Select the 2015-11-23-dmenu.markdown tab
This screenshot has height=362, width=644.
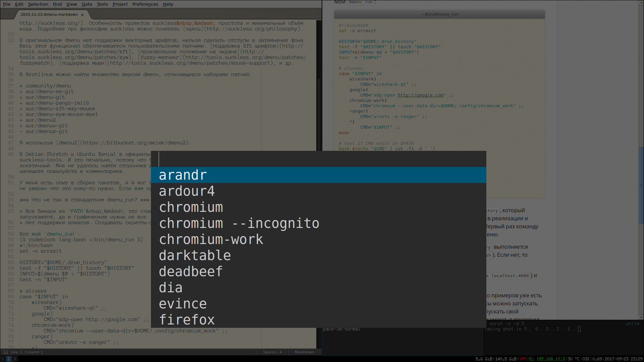[49, 14]
